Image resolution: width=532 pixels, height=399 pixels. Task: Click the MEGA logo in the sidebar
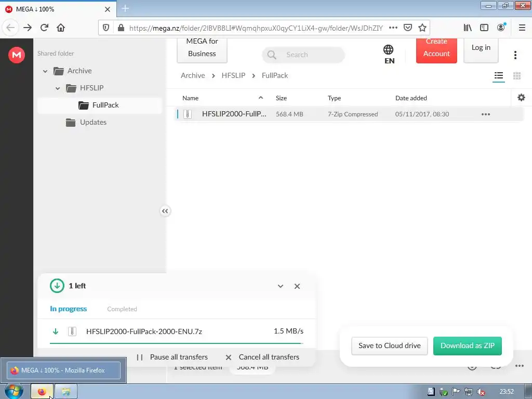click(16, 55)
